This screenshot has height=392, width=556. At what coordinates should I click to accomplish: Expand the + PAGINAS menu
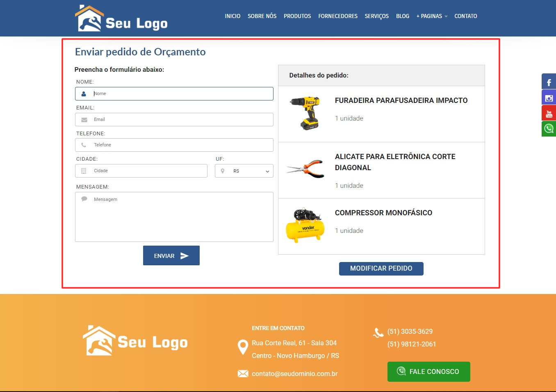(432, 16)
